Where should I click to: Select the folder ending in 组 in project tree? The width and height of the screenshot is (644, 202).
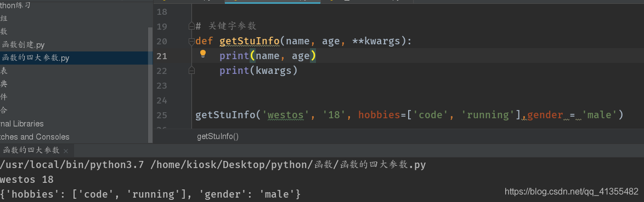point(4,19)
